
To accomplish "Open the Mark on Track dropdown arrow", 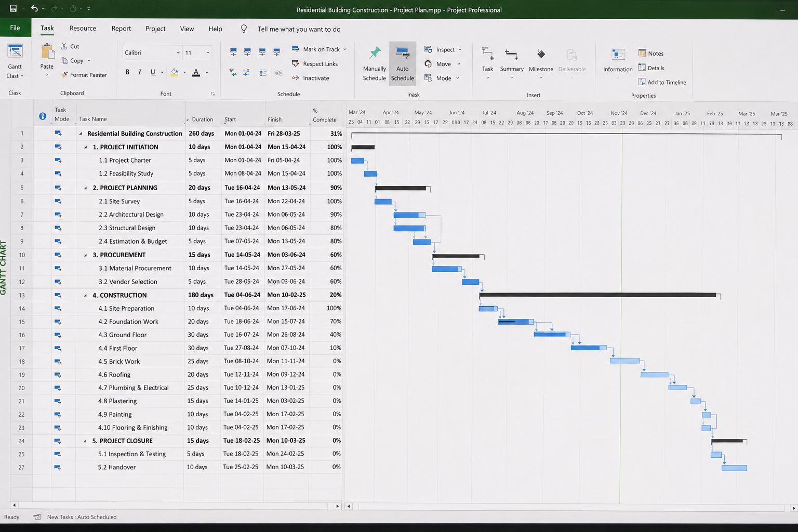I will 345,49.
